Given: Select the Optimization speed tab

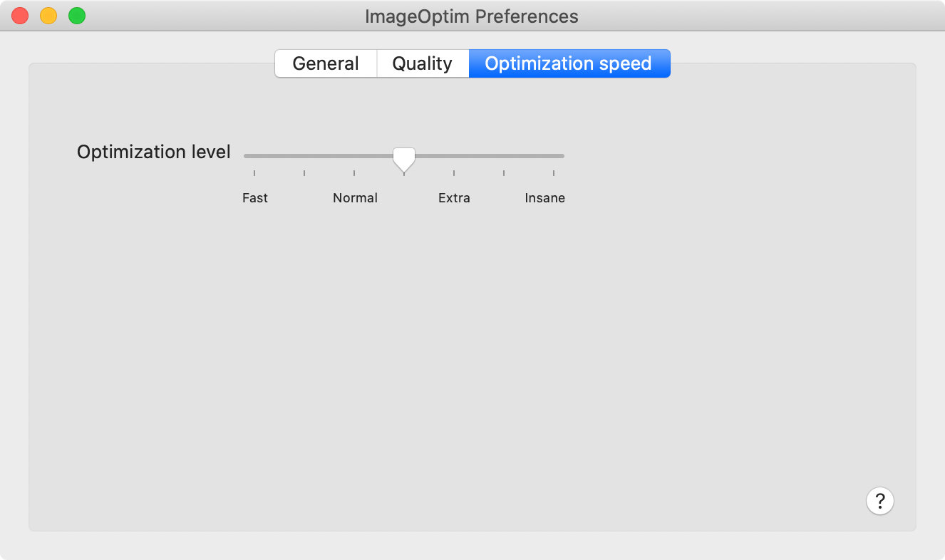Looking at the screenshot, I should click(x=569, y=63).
